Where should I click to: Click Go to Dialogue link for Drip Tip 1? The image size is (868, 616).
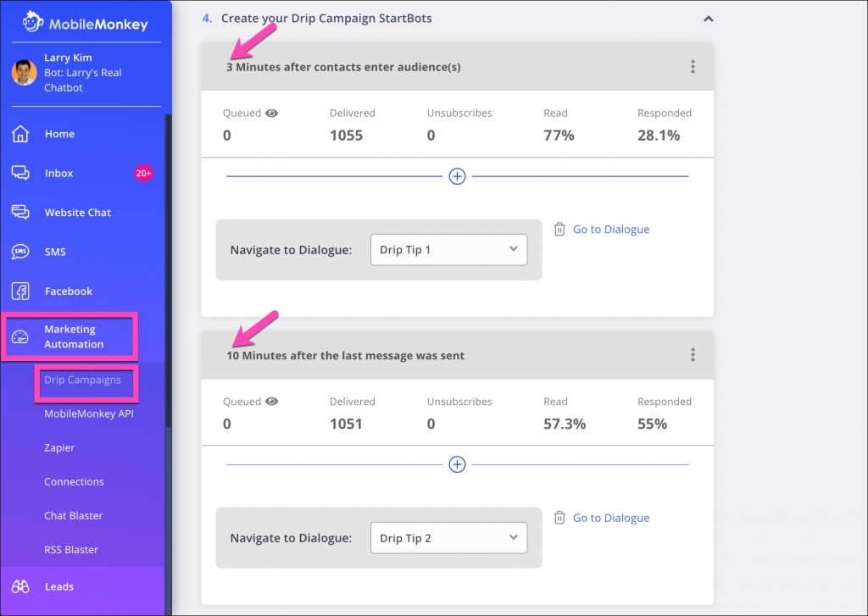coord(611,229)
